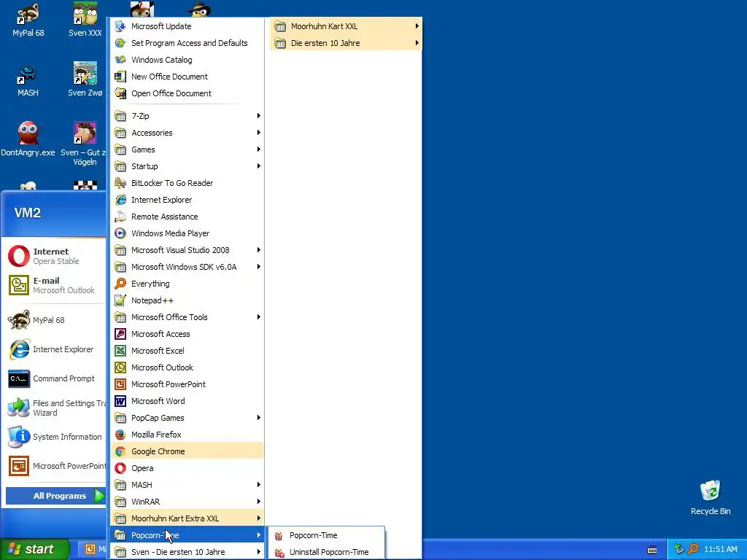Open Internet Opera Stable pinned item
Viewport: 747px width, 560px height.
point(55,256)
